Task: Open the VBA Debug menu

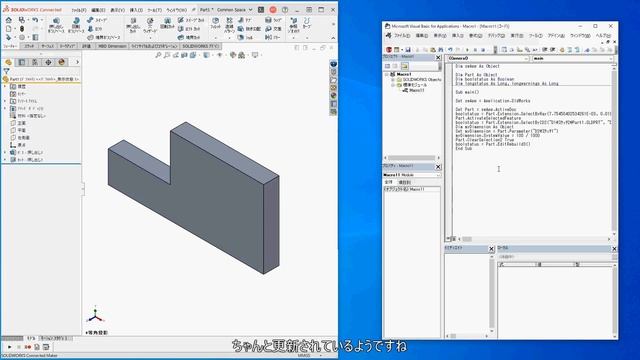Action: pos(496,36)
